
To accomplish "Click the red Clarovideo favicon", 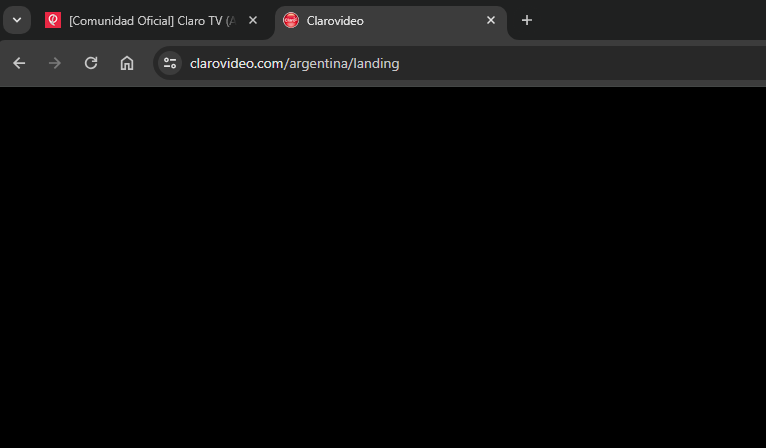I will click(291, 20).
